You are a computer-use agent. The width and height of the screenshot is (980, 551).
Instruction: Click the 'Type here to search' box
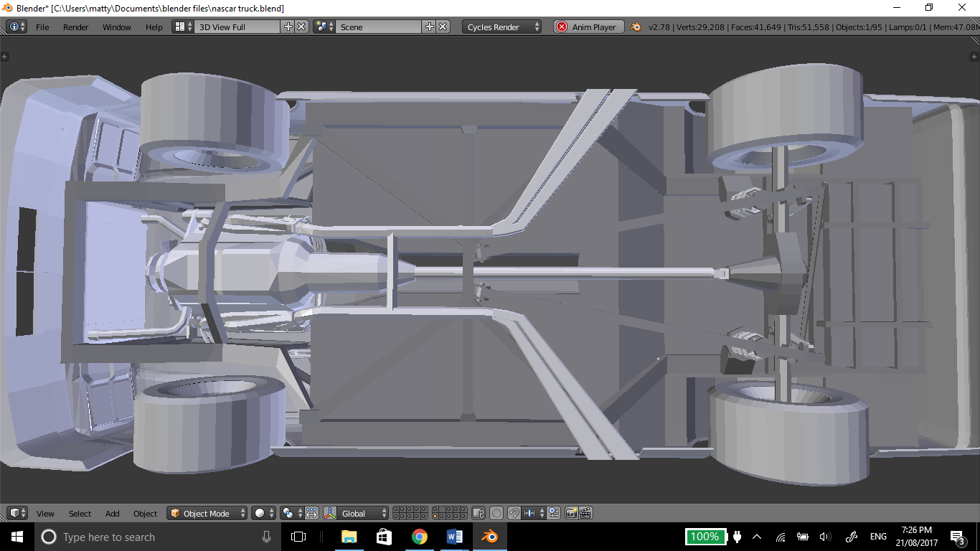(159, 537)
